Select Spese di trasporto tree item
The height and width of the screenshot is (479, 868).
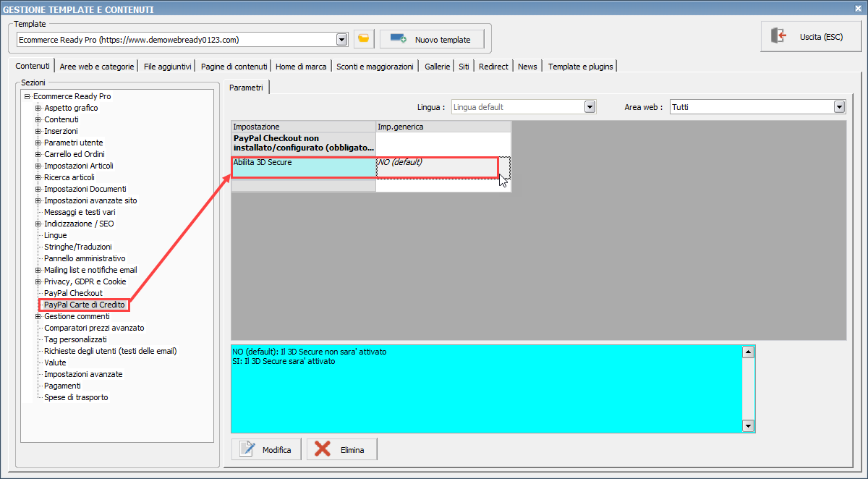(76, 397)
